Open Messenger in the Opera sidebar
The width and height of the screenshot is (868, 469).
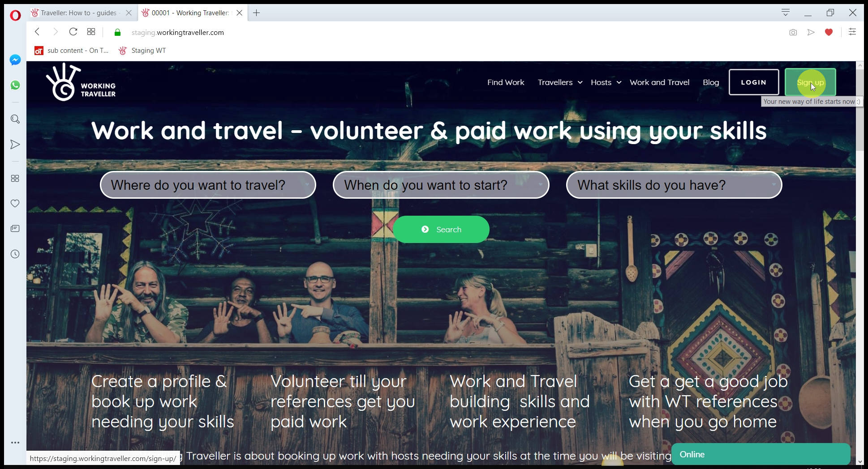tap(15, 60)
